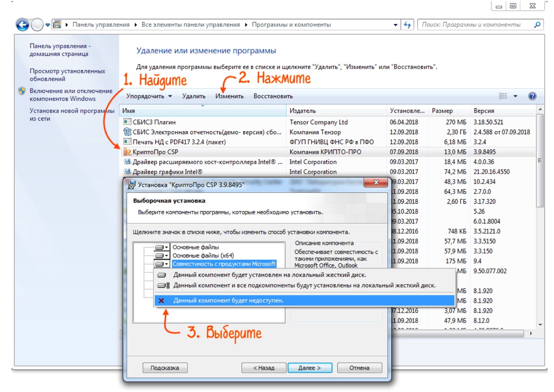The width and height of the screenshot is (554, 392).
Task: Sort by the Размер column header
Action: click(x=449, y=111)
